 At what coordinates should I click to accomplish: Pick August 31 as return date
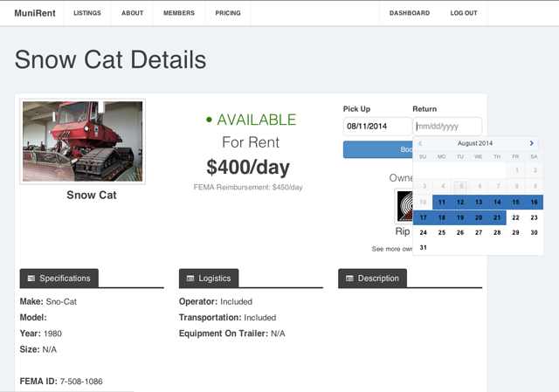424,247
